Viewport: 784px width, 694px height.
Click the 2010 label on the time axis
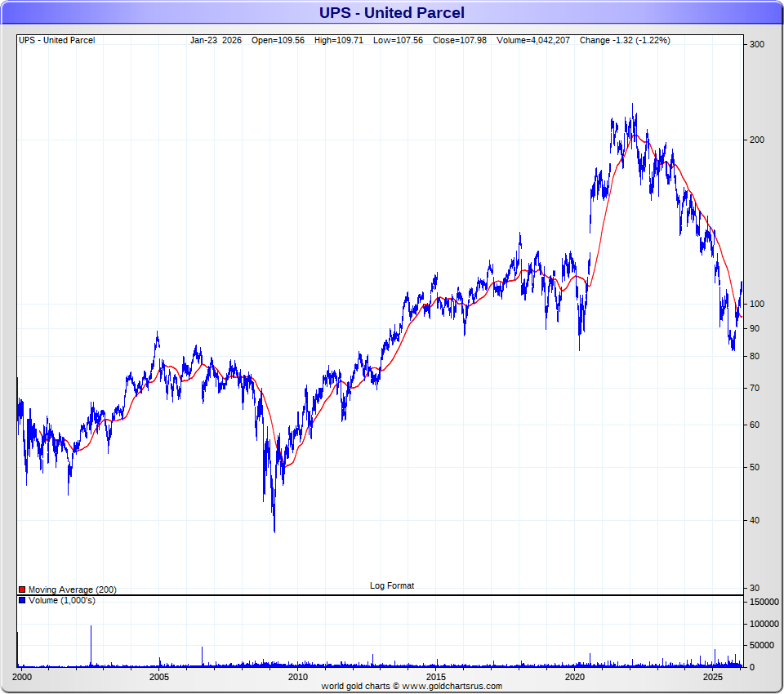(298, 677)
